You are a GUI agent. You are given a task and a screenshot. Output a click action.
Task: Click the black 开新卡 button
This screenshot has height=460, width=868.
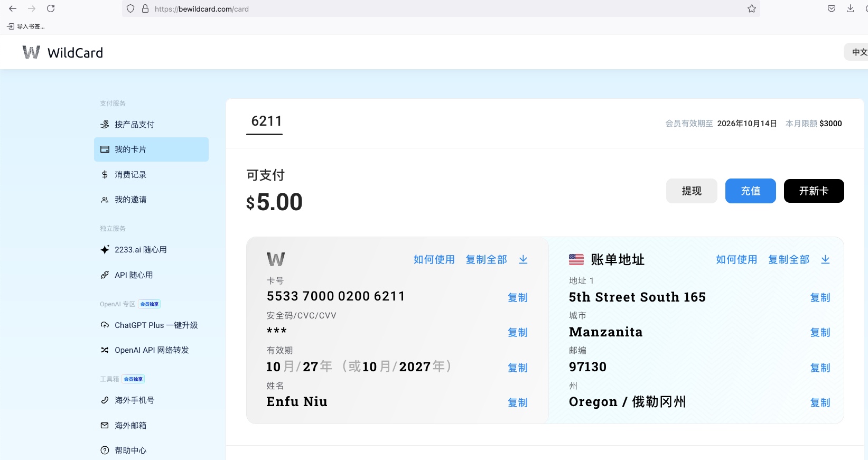coord(814,191)
